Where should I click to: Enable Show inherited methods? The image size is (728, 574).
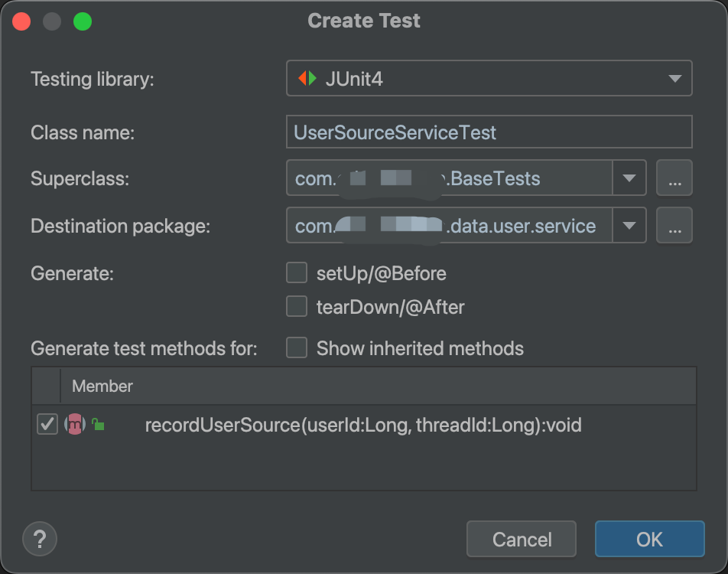tap(297, 347)
